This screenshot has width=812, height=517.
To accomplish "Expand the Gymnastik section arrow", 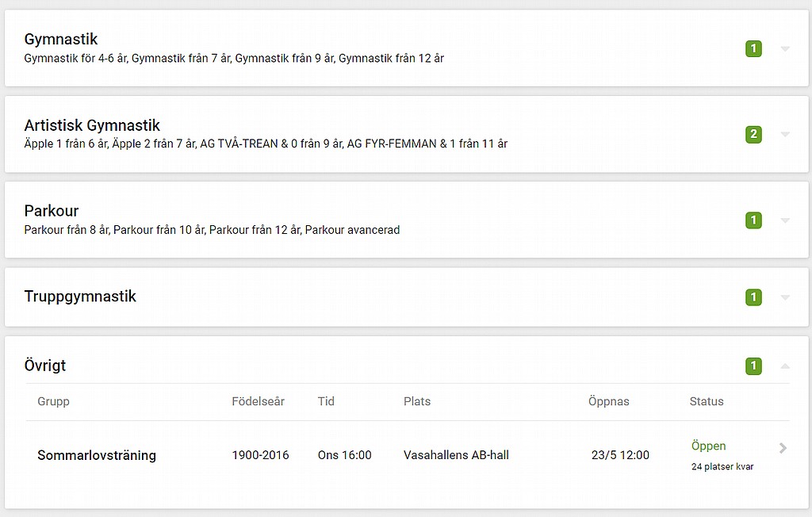I will coord(785,49).
